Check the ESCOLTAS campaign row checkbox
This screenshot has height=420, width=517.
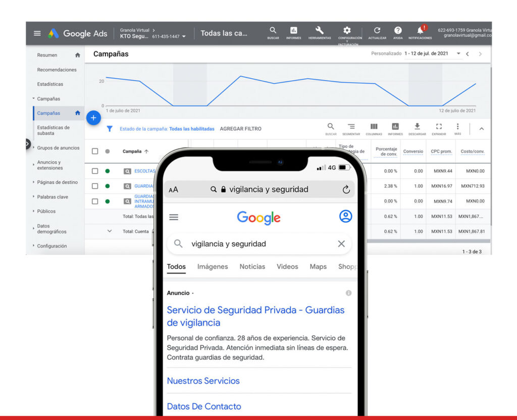(95, 171)
